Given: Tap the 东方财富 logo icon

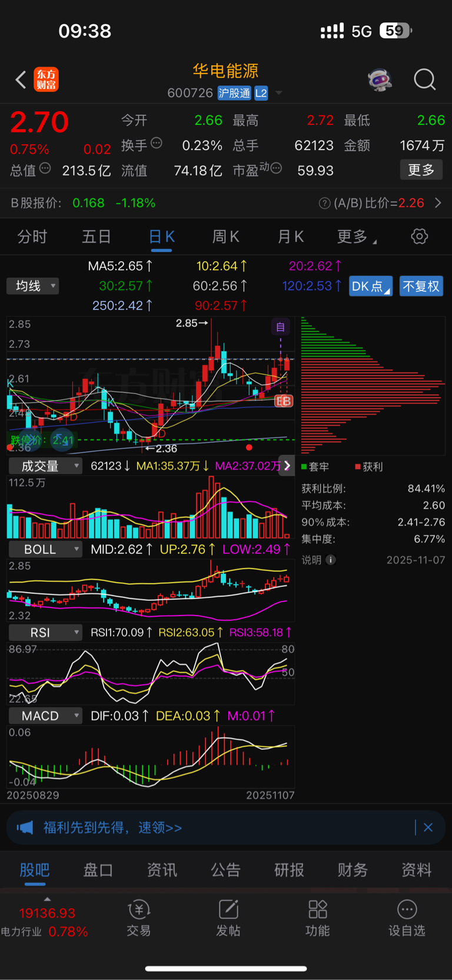Looking at the screenshot, I should (46, 79).
